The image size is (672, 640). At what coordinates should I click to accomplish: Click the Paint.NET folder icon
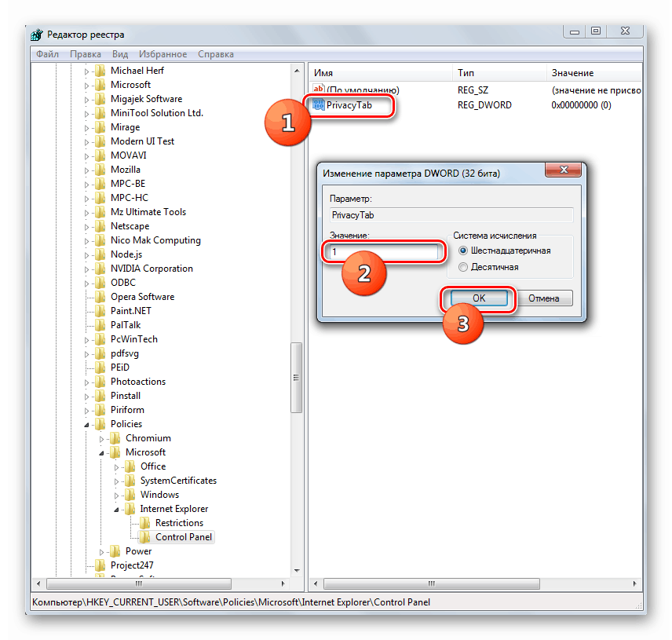pos(100,311)
